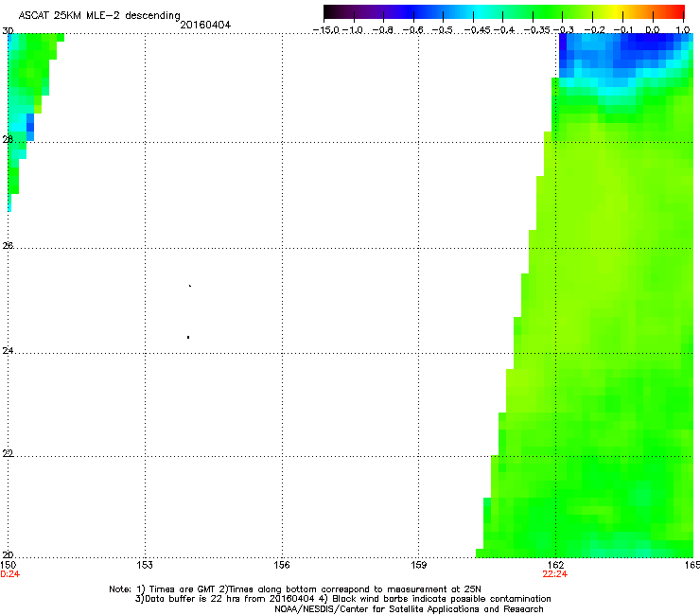Click the red time label 0:24

(9, 574)
